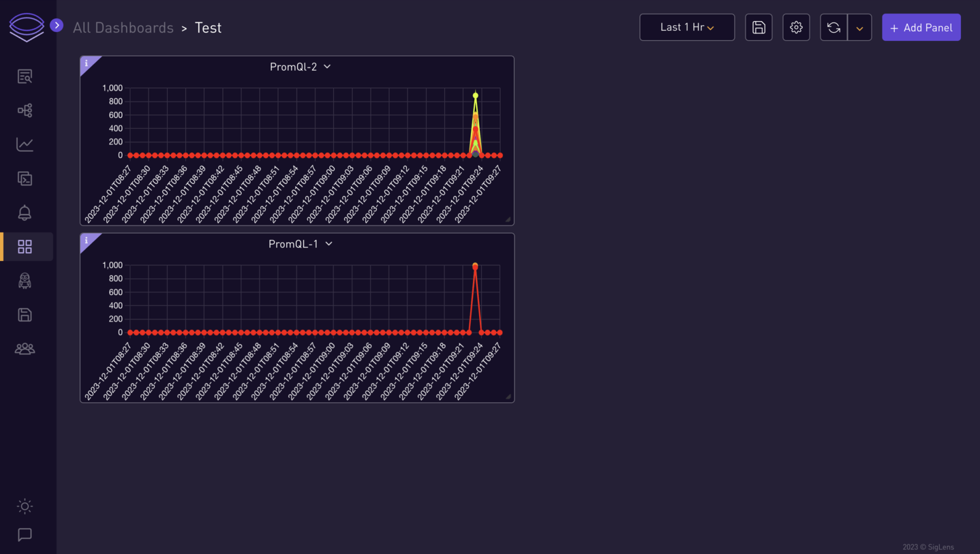This screenshot has width=980, height=554.
Task: Click the Test dashboard title
Action: pos(208,28)
